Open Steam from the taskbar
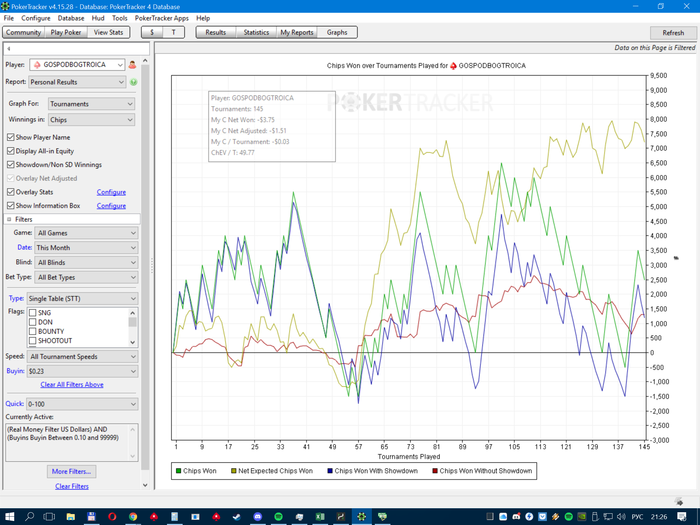This screenshot has height=525, width=700. tap(237, 517)
